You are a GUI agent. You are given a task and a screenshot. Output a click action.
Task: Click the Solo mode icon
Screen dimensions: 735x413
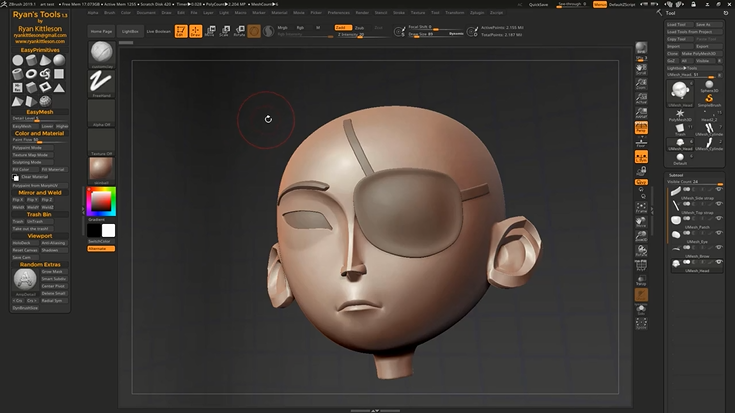pyautogui.click(x=641, y=309)
